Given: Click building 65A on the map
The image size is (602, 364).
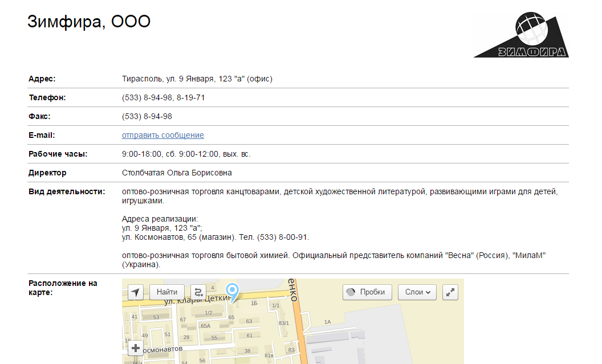Looking at the screenshot, I should (x=206, y=326).
